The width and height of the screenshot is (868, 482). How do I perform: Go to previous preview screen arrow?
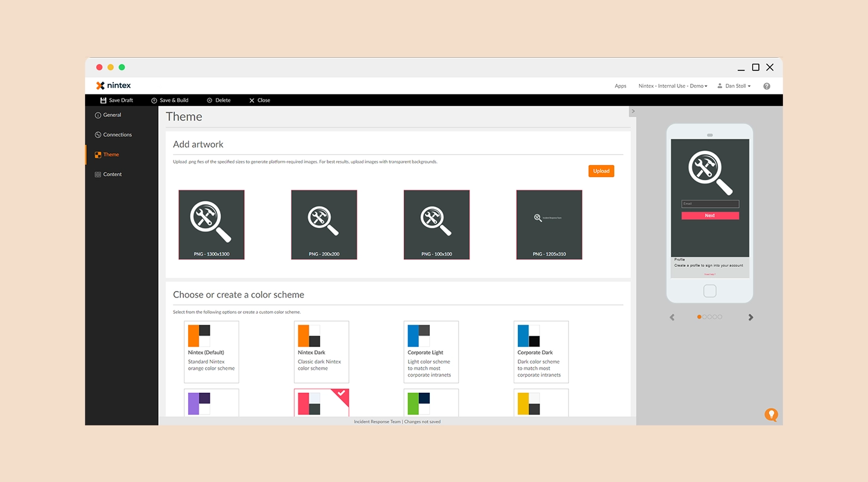(672, 318)
